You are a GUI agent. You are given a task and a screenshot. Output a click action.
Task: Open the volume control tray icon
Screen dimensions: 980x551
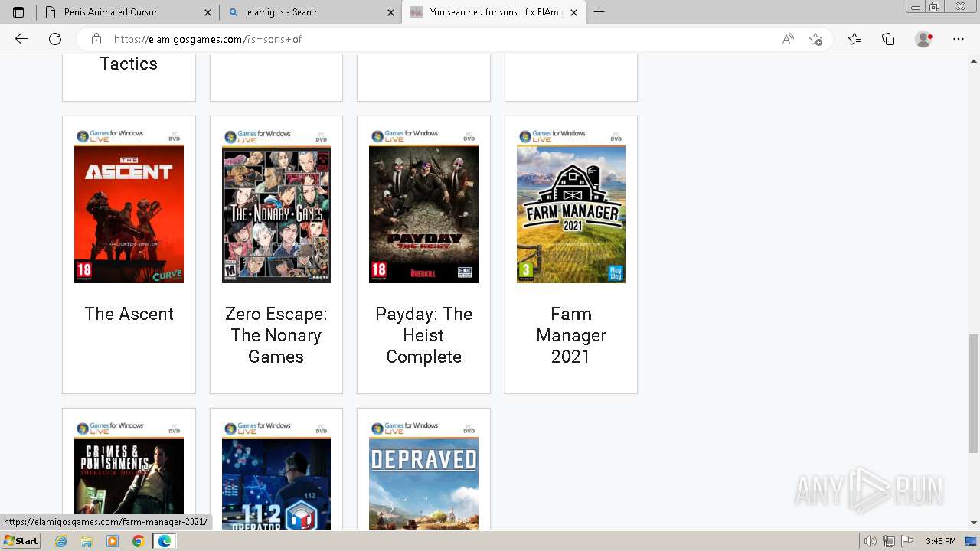(x=871, y=541)
